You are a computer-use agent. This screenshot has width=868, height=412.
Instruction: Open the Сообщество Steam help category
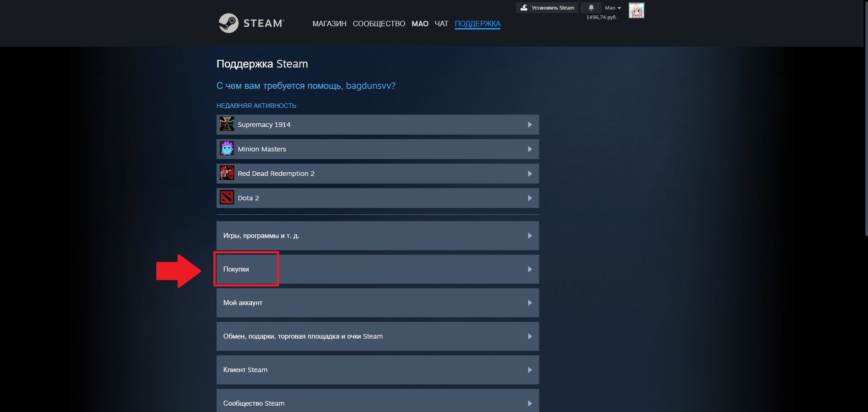[x=378, y=401]
